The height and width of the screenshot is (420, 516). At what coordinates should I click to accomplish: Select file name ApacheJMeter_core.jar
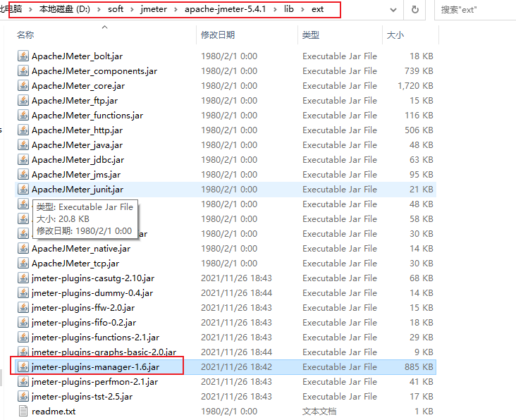(x=78, y=86)
